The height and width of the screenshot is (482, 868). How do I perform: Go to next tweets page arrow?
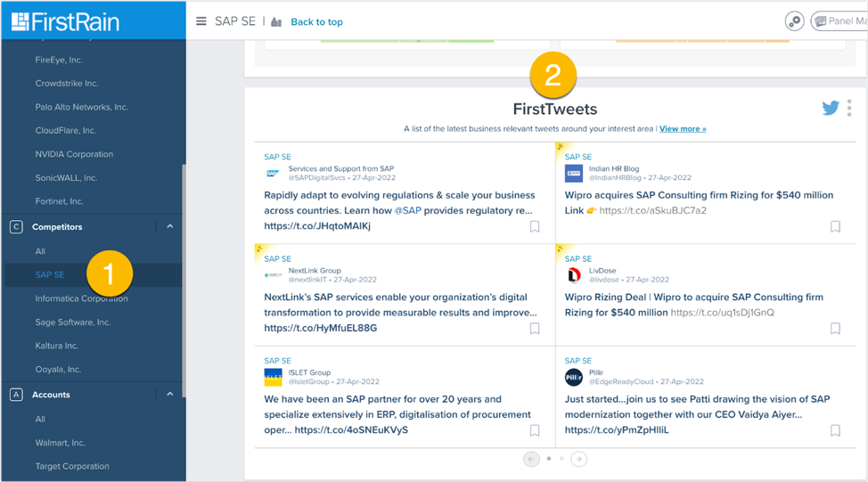click(x=579, y=459)
